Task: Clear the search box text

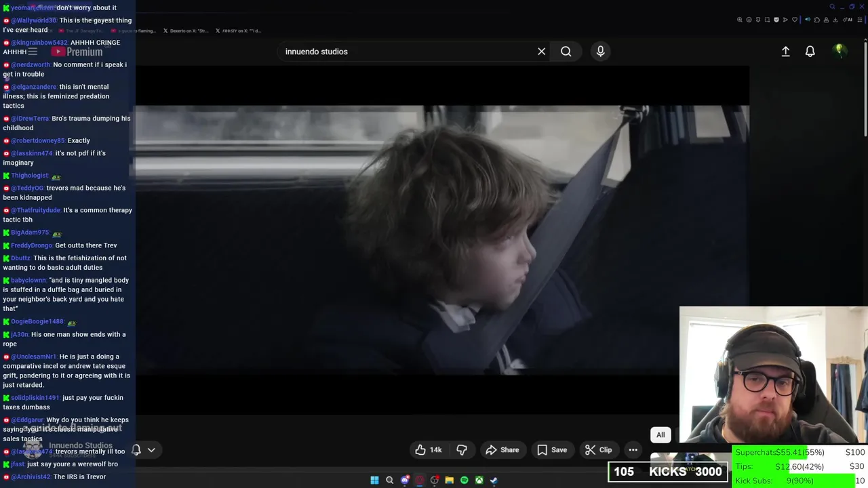Action: pos(541,52)
